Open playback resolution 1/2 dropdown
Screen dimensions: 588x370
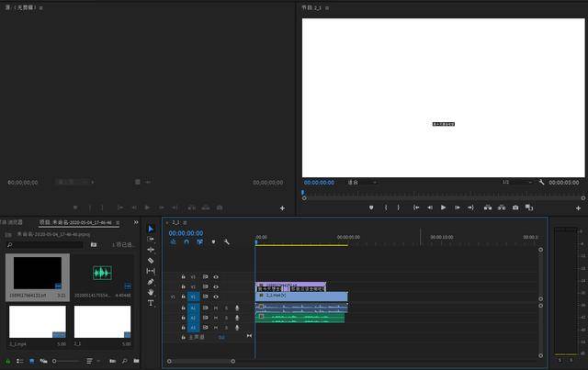click(x=517, y=182)
